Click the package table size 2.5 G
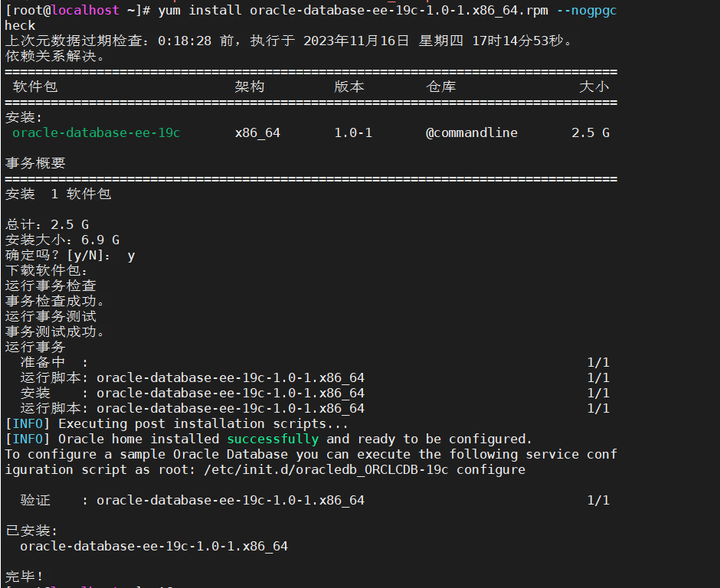 590,133
